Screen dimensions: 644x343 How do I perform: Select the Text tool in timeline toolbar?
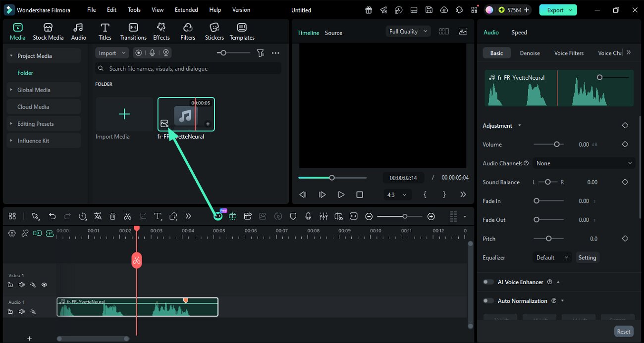pyautogui.click(x=158, y=216)
